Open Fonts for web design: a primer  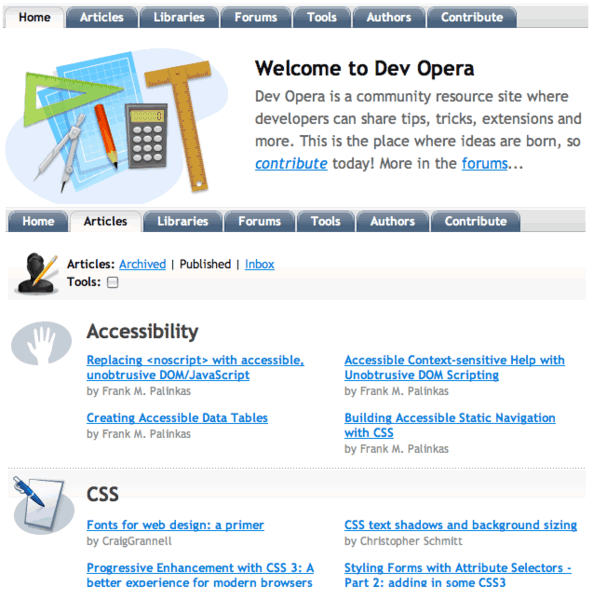pyautogui.click(x=175, y=525)
